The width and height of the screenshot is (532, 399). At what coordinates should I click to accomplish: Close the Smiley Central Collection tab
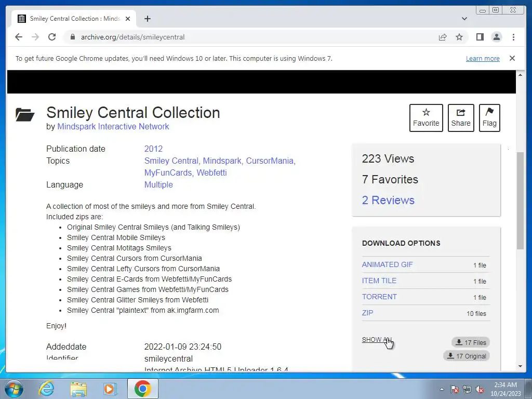[128, 19]
